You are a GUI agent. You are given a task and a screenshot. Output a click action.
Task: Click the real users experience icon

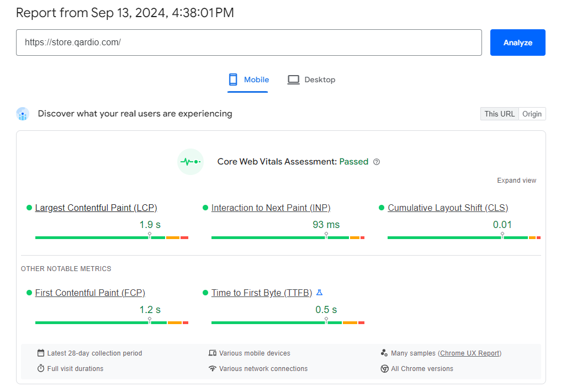point(23,114)
